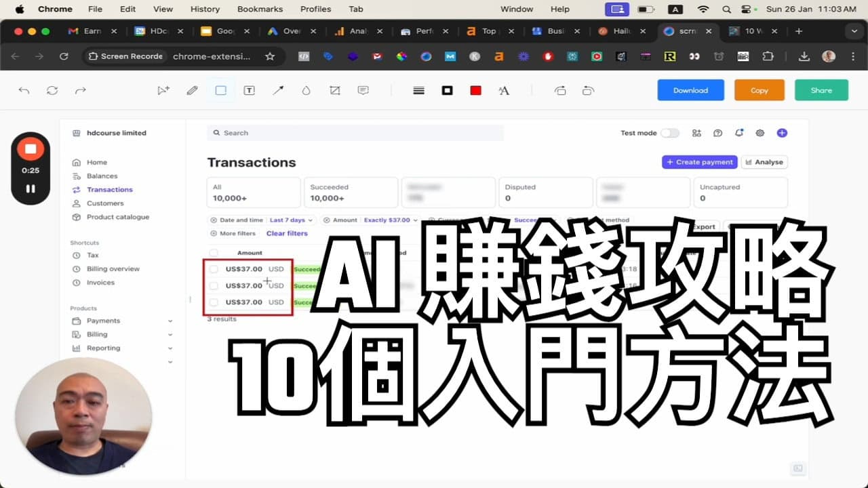The image size is (868, 488).
Task: Select the Pencil annotation tool
Action: point(192,90)
